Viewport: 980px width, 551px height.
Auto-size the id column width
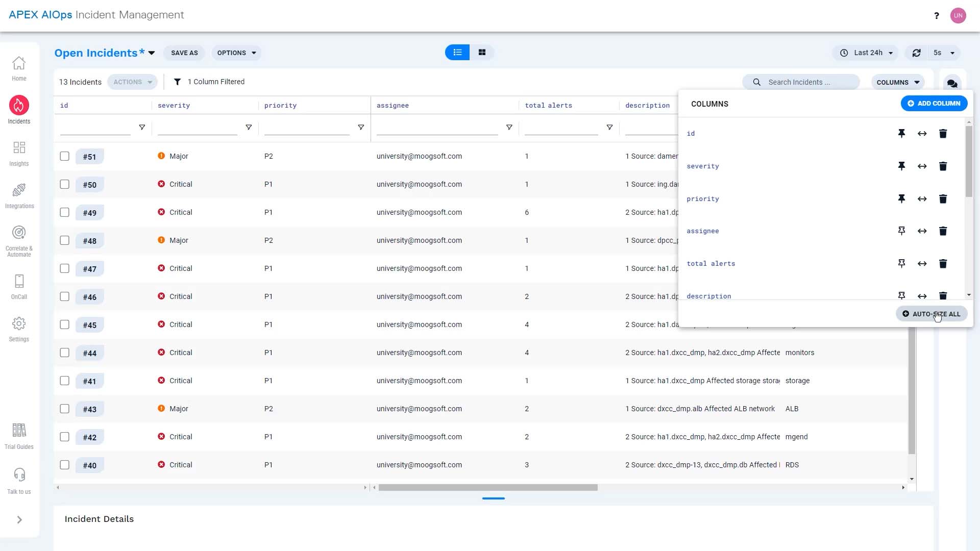[x=922, y=134]
